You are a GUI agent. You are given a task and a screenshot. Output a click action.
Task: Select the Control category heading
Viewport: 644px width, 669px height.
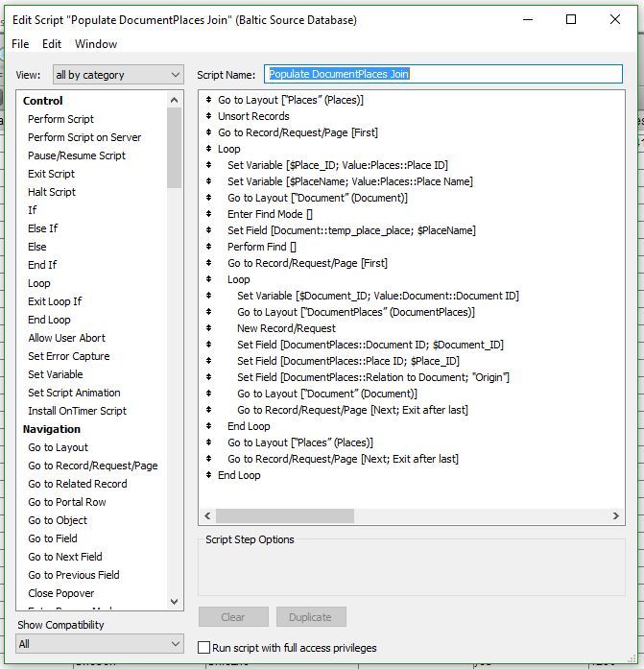point(42,101)
